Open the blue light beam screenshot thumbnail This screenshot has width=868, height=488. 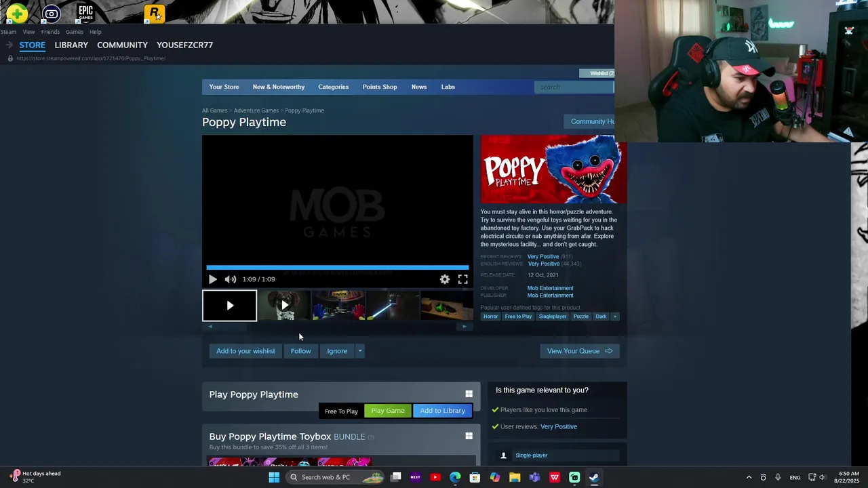click(393, 306)
